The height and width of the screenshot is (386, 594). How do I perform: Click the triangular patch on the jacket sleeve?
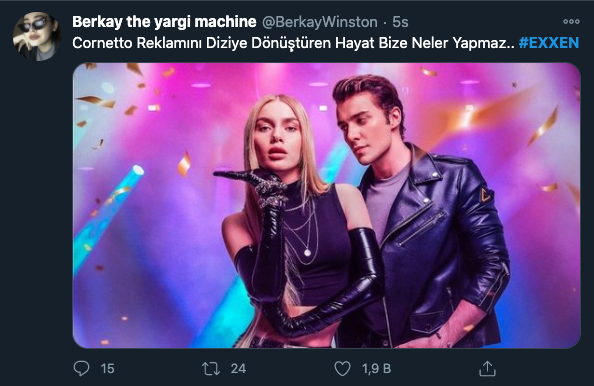(485, 195)
